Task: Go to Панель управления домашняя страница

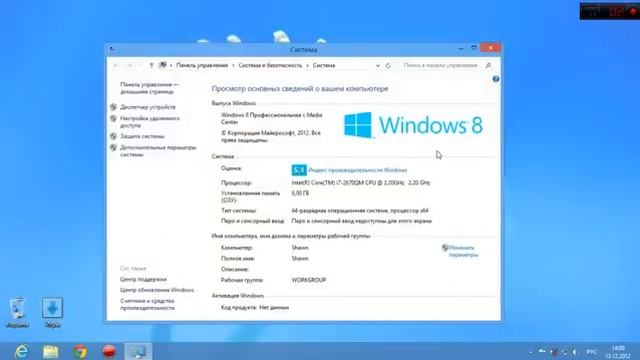Action: 149,88
